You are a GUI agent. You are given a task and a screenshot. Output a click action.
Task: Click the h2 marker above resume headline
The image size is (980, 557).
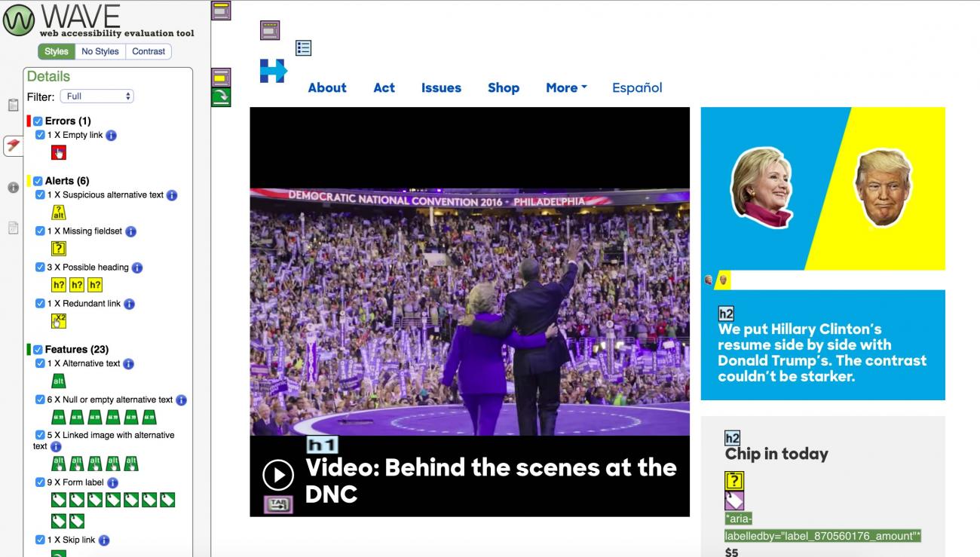(x=725, y=314)
